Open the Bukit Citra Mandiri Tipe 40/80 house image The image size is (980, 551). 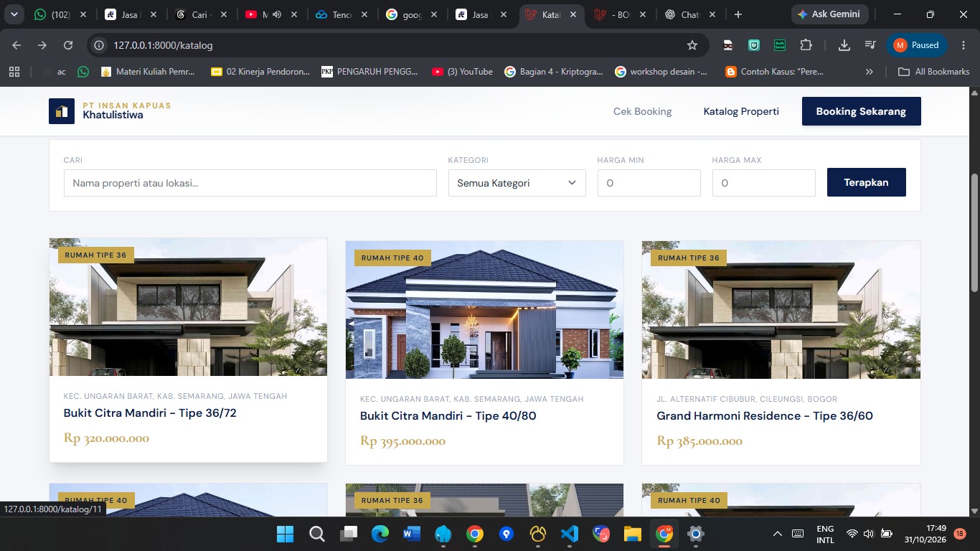tap(484, 309)
